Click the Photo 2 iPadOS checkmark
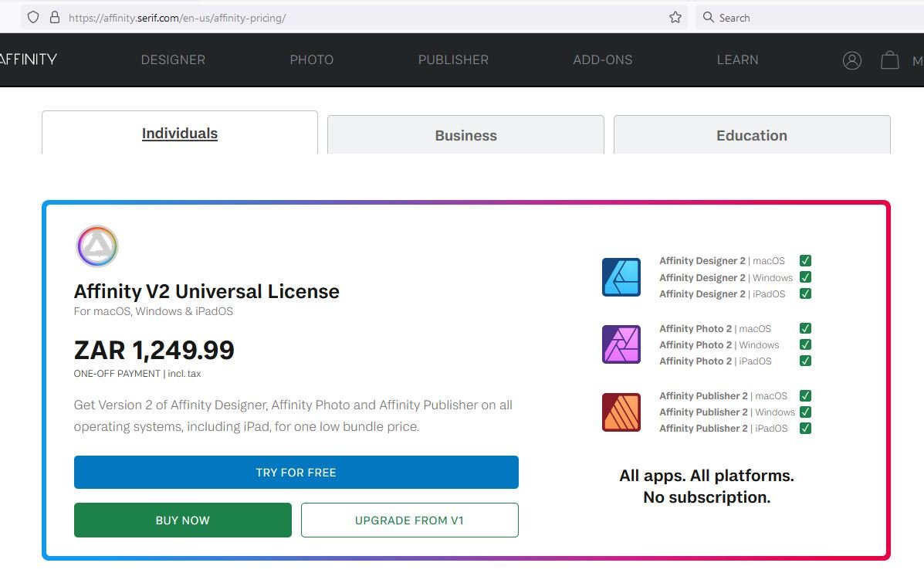The height and width of the screenshot is (573, 924). coord(806,361)
